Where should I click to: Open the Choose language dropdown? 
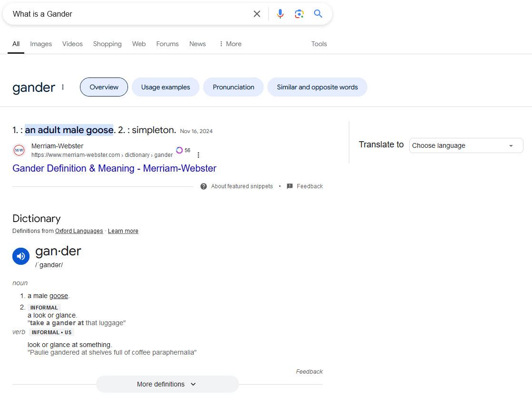coord(466,145)
